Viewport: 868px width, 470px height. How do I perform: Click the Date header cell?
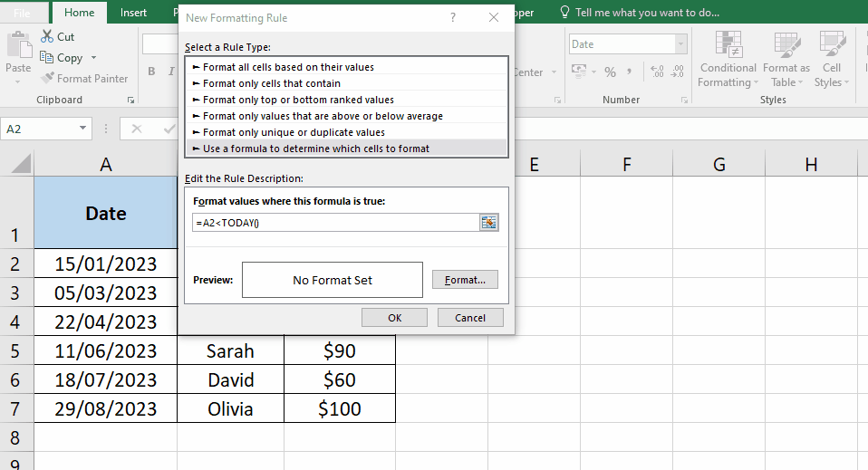(106, 213)
